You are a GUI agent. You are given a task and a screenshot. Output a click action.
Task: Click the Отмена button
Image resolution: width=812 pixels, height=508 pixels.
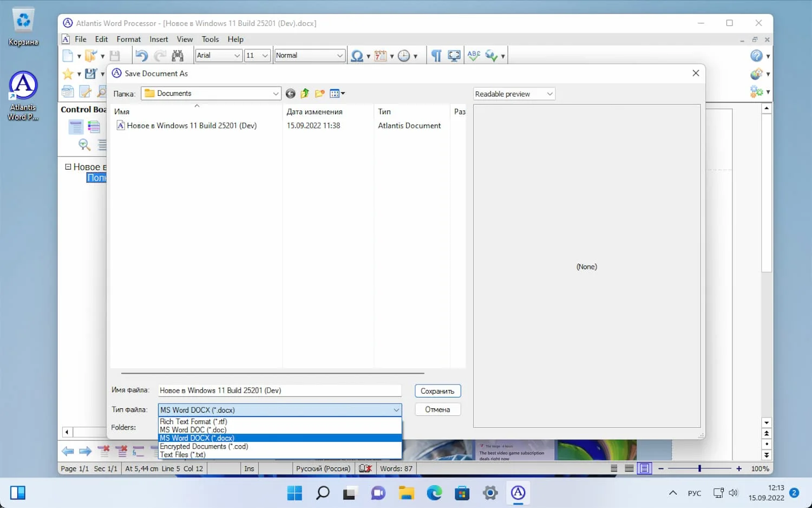pos(437,409)
